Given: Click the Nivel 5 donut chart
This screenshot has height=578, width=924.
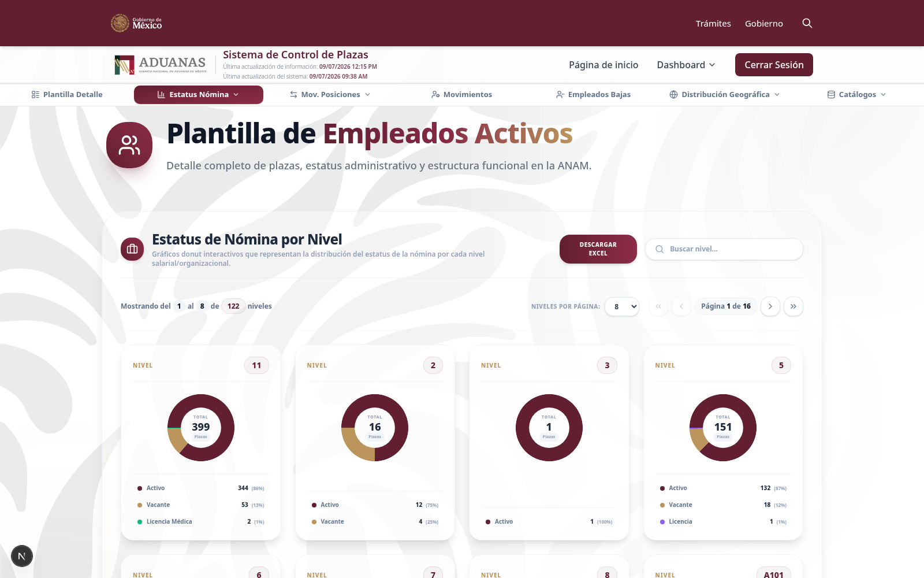Looking at the screenshot, I should click(723, 428).
